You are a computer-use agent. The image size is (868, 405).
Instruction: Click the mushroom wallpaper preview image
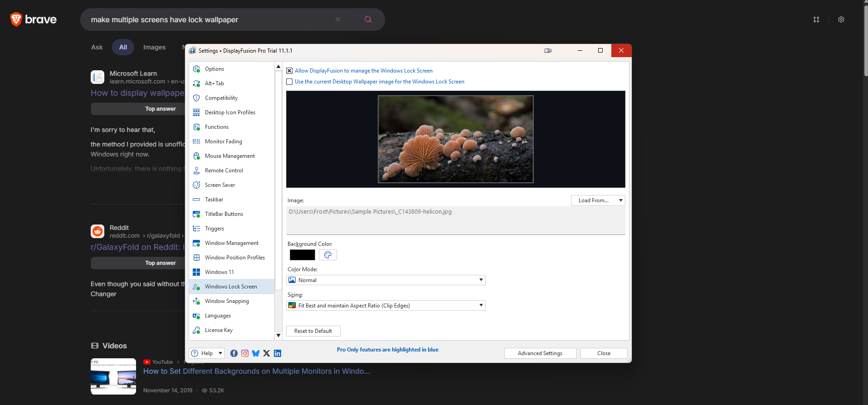[456, 139]
